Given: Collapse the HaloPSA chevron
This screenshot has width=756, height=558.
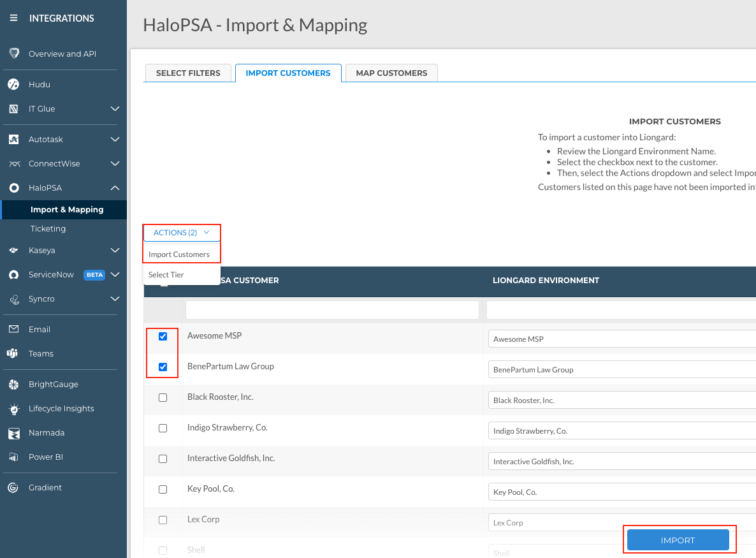Looking at the screenshot, I should (115, 187).
